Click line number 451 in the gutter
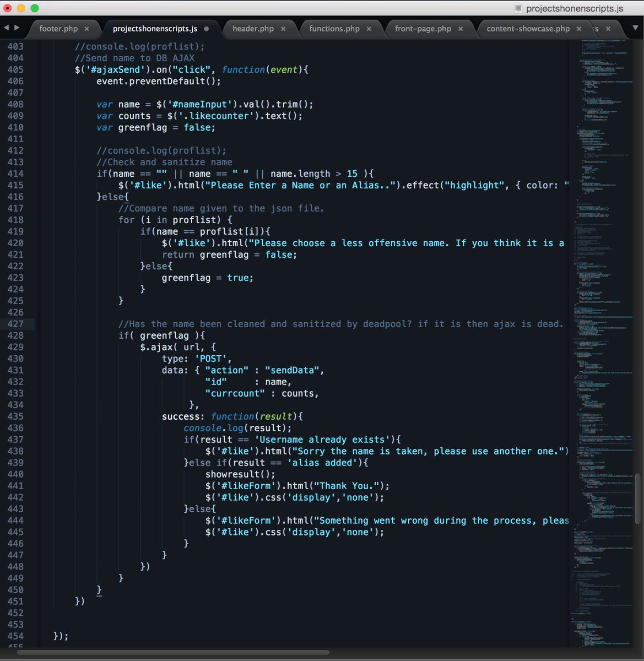Image resolution: width=644 pixels, height=661 pixels. click(x=15, y=601)
